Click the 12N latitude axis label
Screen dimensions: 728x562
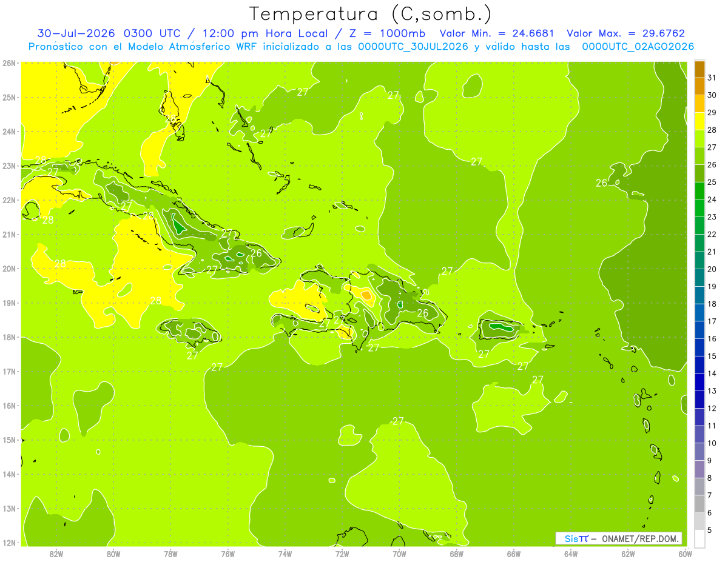point(9,543)
